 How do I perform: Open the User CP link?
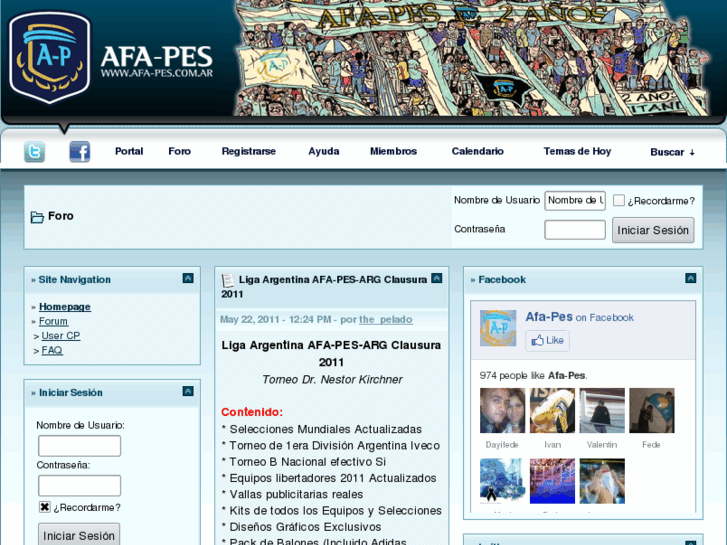coord(61,335)
